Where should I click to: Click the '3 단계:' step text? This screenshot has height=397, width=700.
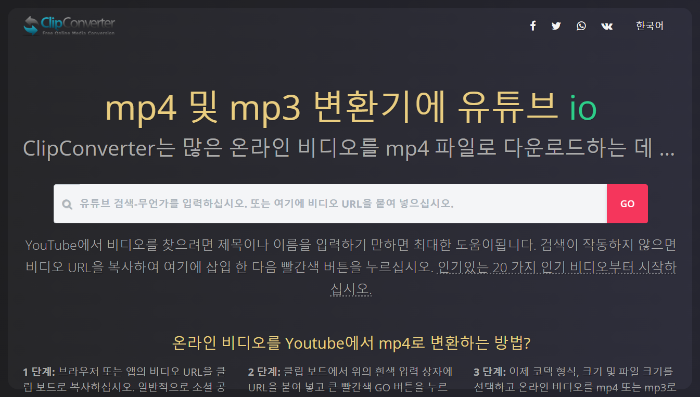coord(489,372)
